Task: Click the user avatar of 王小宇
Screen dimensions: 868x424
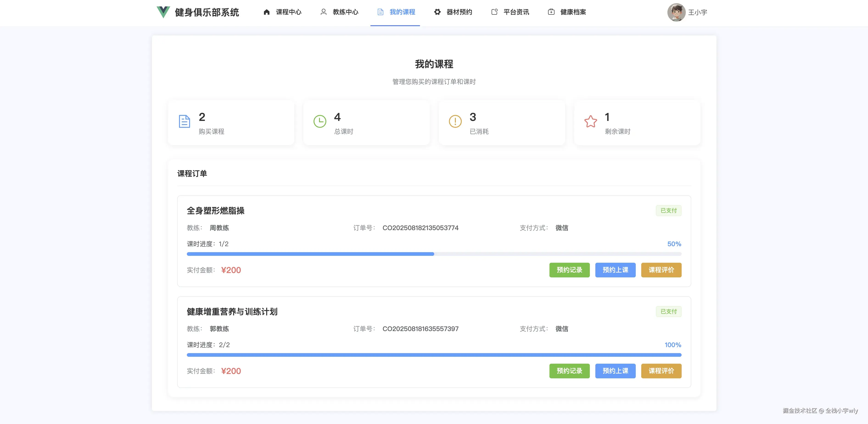Action: tap(676, 12)
